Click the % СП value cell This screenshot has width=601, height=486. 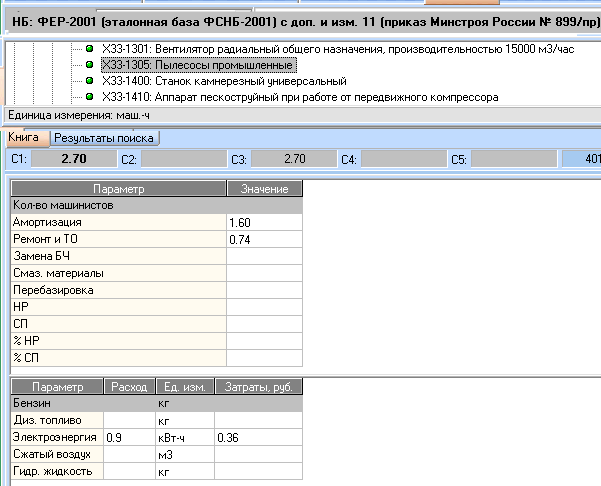point(264,358)
